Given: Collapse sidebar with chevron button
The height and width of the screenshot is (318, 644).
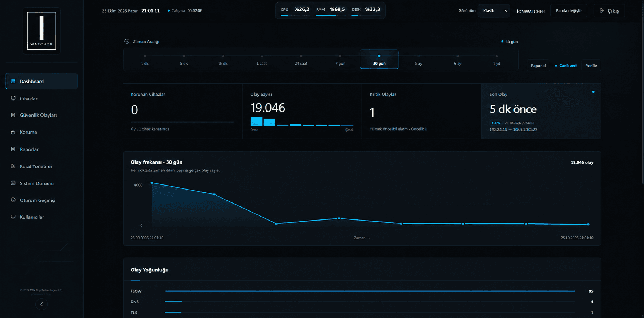Looking at the screenshot, I should pos(41,304).
